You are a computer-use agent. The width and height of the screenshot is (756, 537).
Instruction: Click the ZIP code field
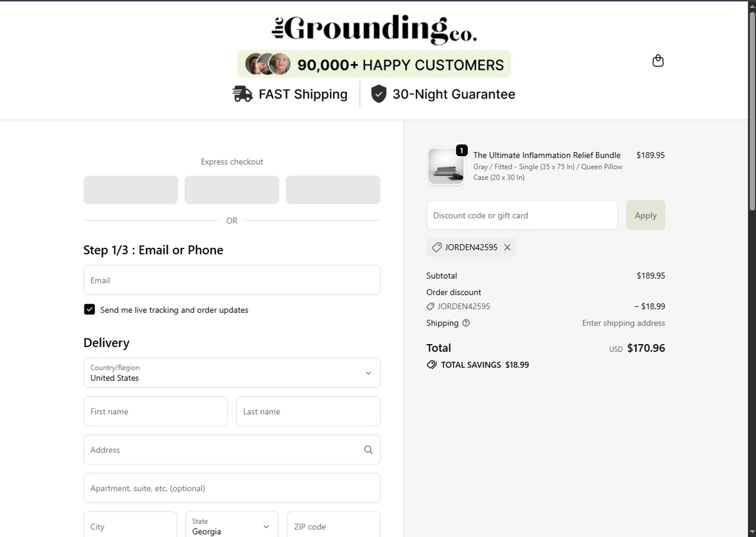[x=333, y=526]
